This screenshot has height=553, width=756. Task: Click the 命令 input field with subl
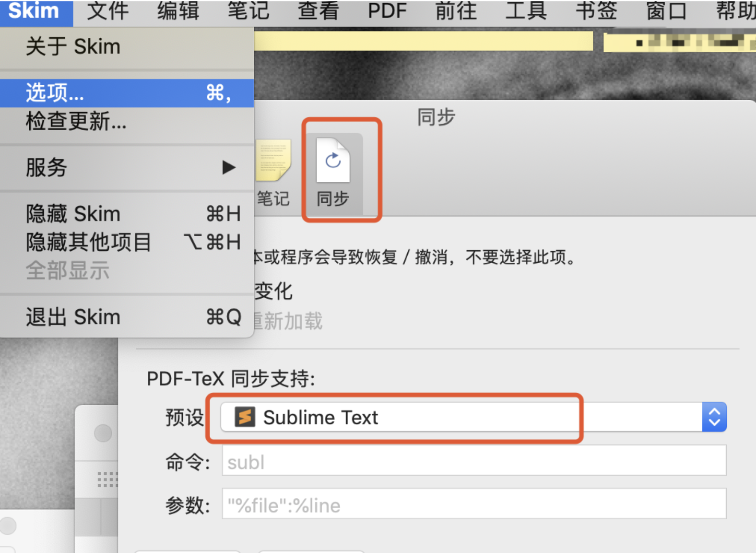(474, 461)
